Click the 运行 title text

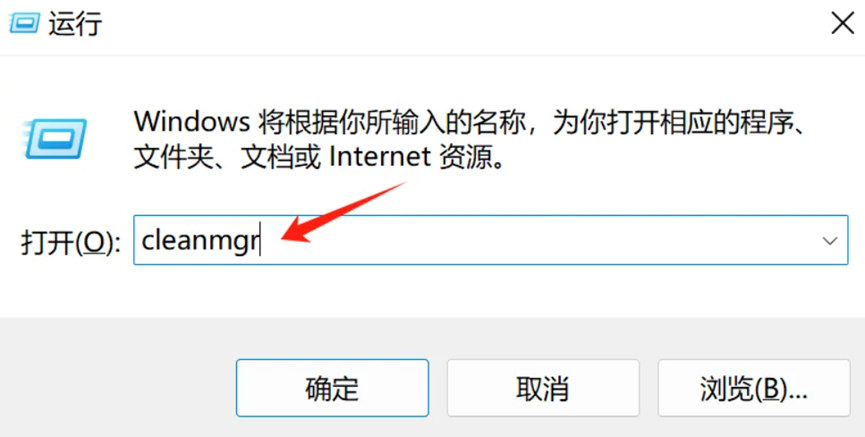[x=76, y=24]
